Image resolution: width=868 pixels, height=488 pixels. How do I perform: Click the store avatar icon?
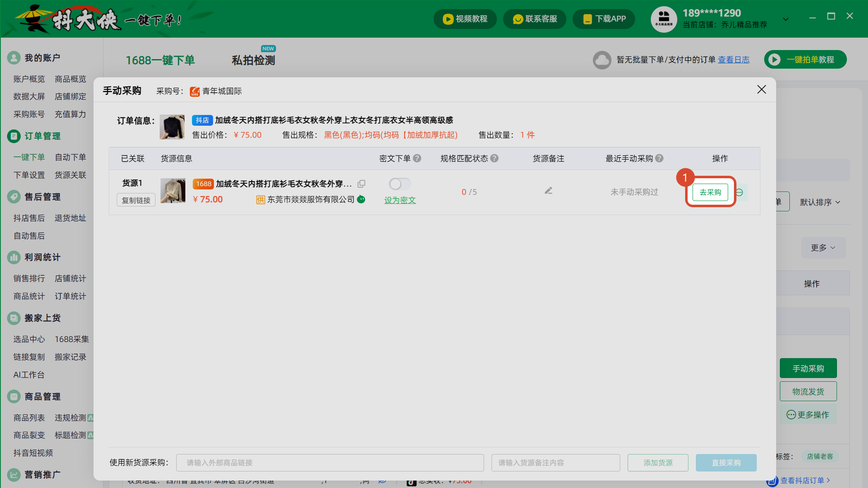click(x=664, y=19)
